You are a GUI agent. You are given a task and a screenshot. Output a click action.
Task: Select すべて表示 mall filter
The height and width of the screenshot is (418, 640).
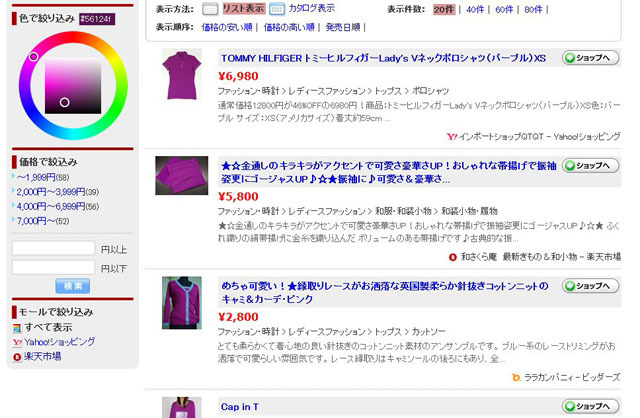[48, 327]
